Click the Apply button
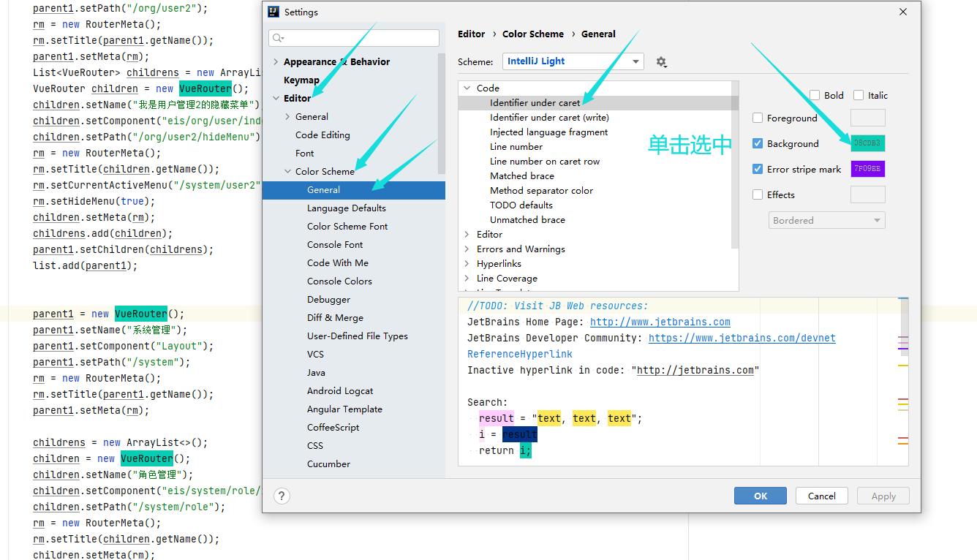The width and height of the screenshot is (977, 560). [883, 496]
